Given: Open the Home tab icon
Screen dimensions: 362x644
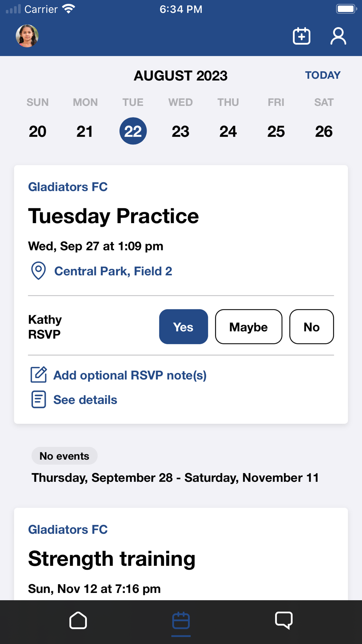Looking at the screenshot, I should coord(78,620).
